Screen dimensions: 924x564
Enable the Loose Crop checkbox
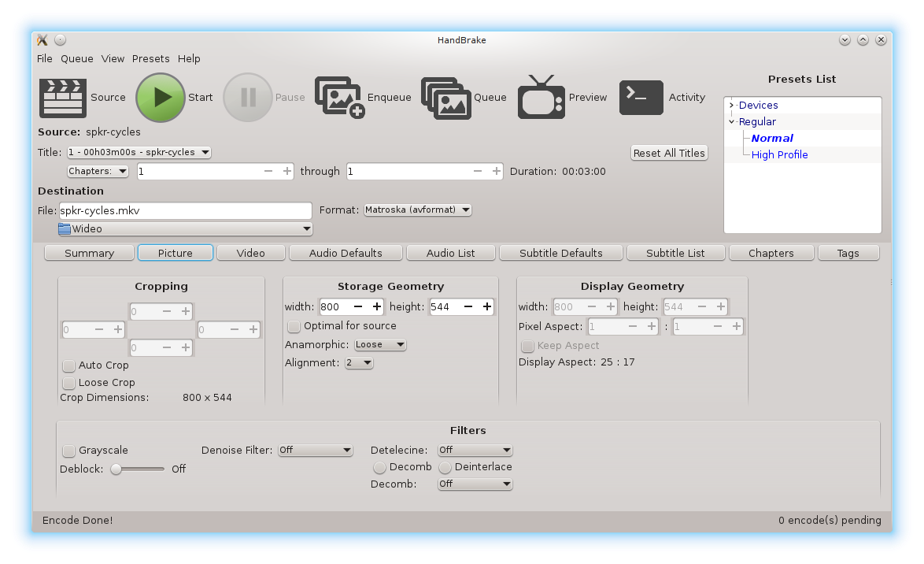[69, 383]
